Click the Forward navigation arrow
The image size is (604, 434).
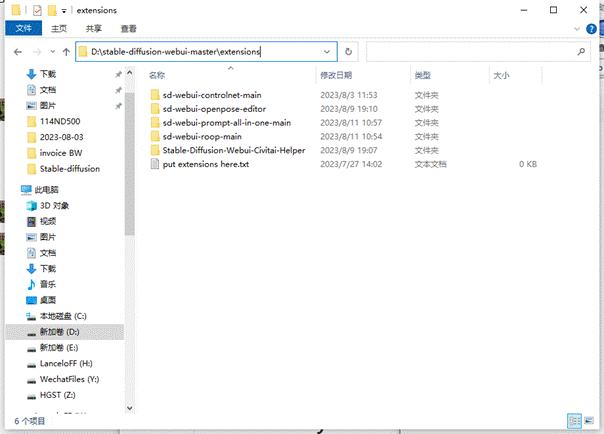tap(37, 52)
